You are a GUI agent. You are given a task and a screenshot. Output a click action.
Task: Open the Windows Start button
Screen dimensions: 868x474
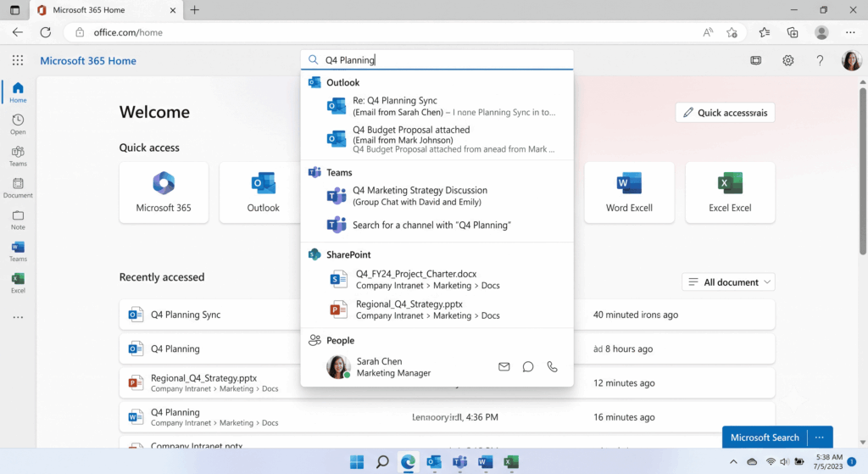357,462
